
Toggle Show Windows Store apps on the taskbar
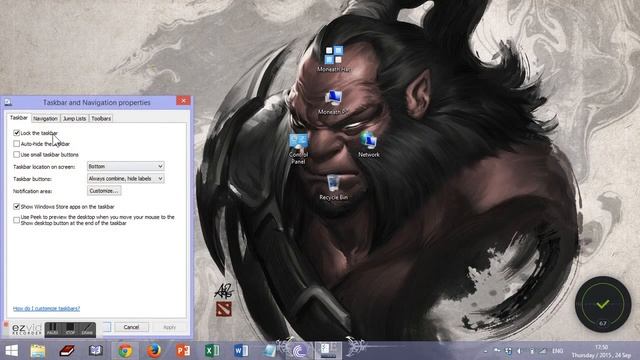[16, 207]
